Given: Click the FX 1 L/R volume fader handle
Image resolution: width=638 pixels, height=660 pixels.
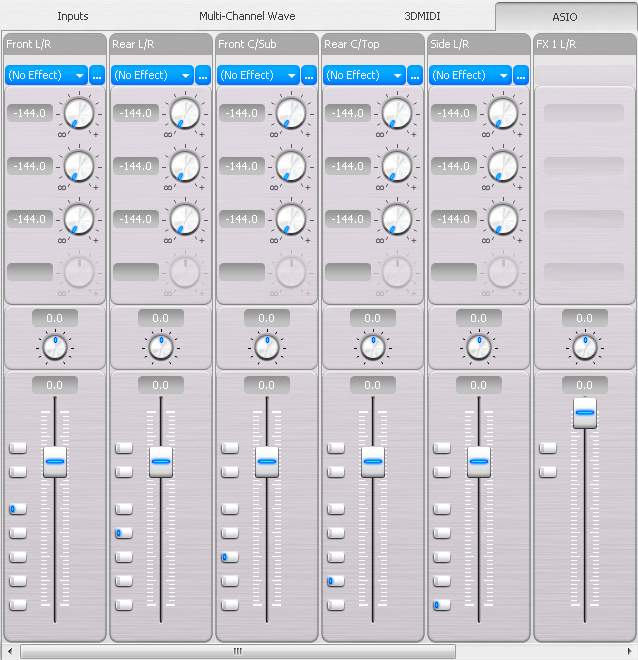Looking at the screenshot, I should click(x=584, y=412).
